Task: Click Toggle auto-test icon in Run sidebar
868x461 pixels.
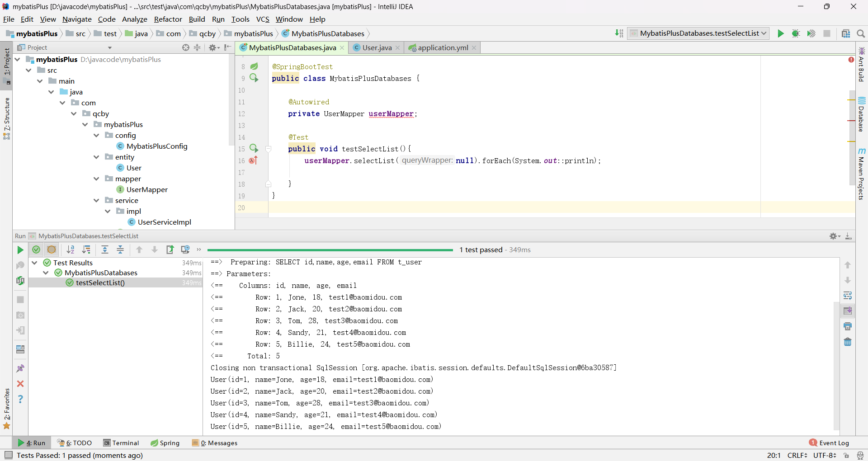Action: [20, 281]
